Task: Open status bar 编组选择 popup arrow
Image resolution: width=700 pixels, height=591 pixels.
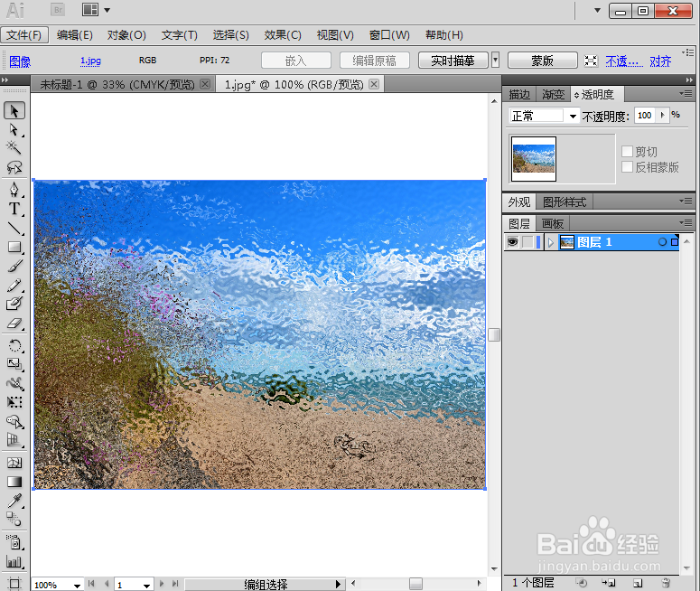Action: pos(338,584)
